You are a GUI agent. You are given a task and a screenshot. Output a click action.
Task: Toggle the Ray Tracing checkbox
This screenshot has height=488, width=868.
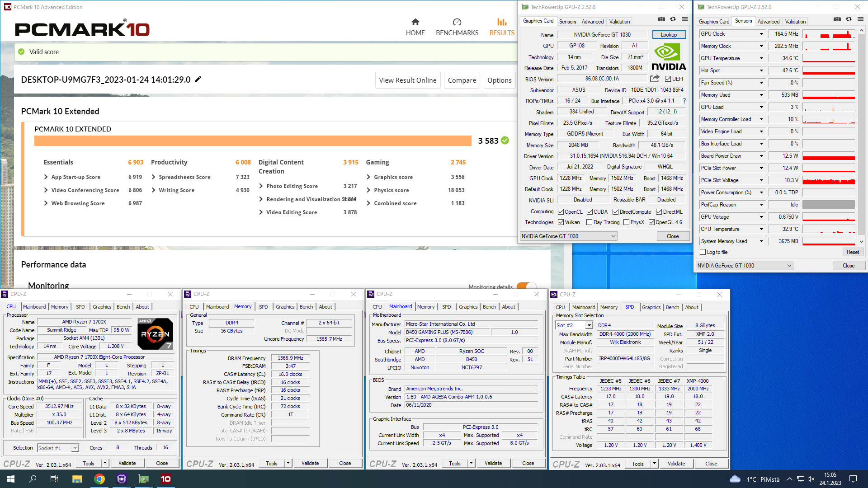[x=589, y=222]
